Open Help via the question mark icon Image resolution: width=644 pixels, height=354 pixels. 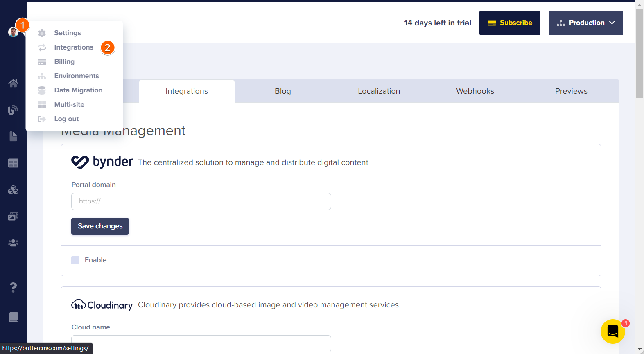pos(13,287)
